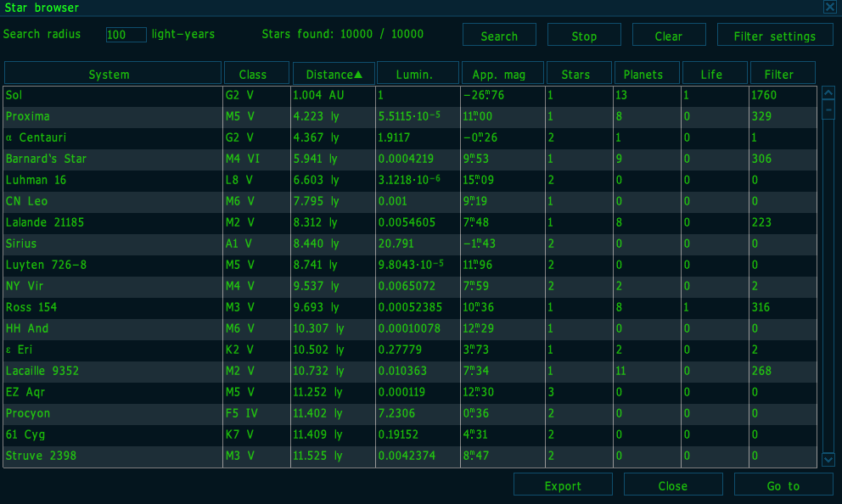Sort by Lumin. column header
This screenshot has width=842, height=504.
[x=418, y=74]
